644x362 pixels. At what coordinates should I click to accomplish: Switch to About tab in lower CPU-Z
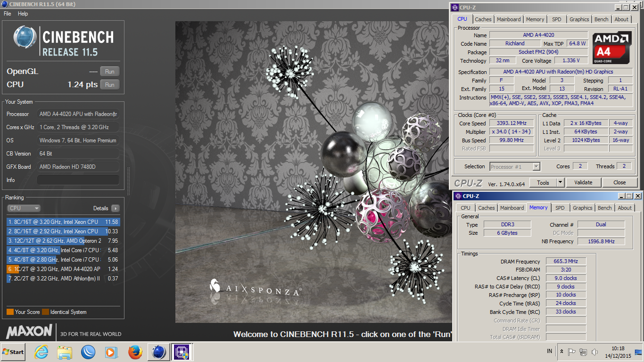point(625,208)
